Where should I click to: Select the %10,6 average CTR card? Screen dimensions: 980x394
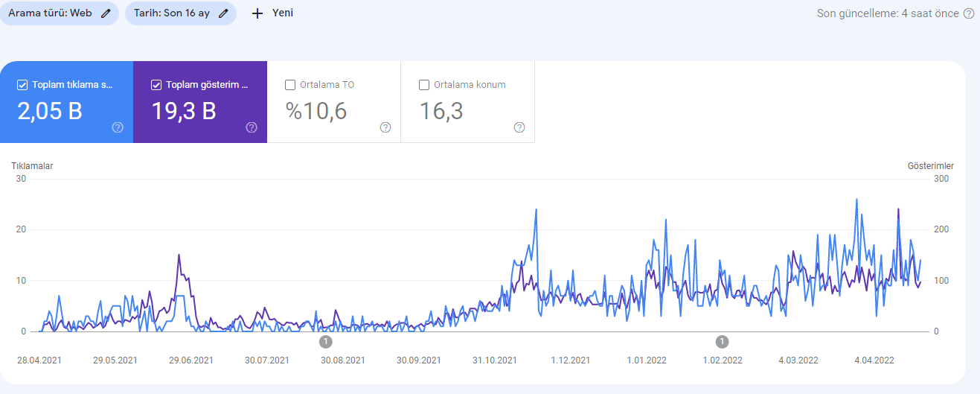(x=334, y=102)
